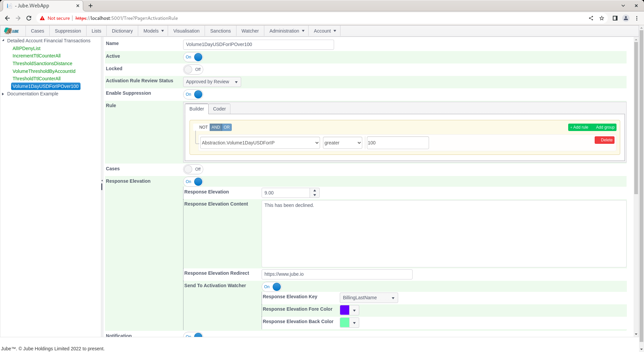Image resolution: width=644 pixels, height=352 pixels.
Task: Switch to the Coder tab
Action: (x=219, y=109)
